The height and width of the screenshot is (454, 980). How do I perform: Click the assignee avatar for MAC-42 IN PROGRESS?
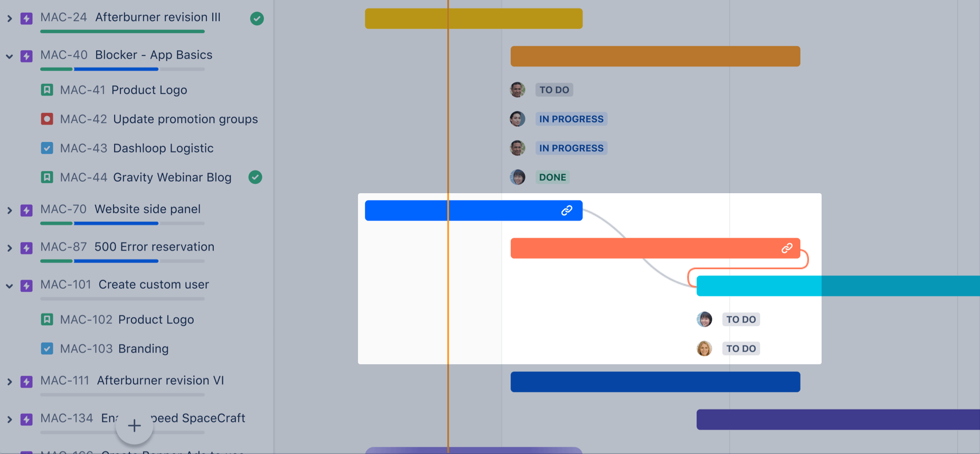[x=517, y=119]
